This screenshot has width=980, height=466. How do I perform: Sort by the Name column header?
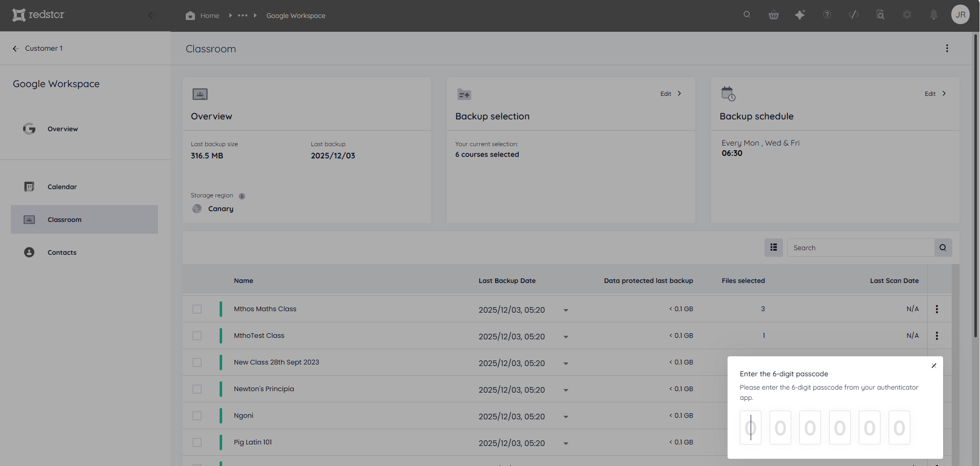coord(244,280)
